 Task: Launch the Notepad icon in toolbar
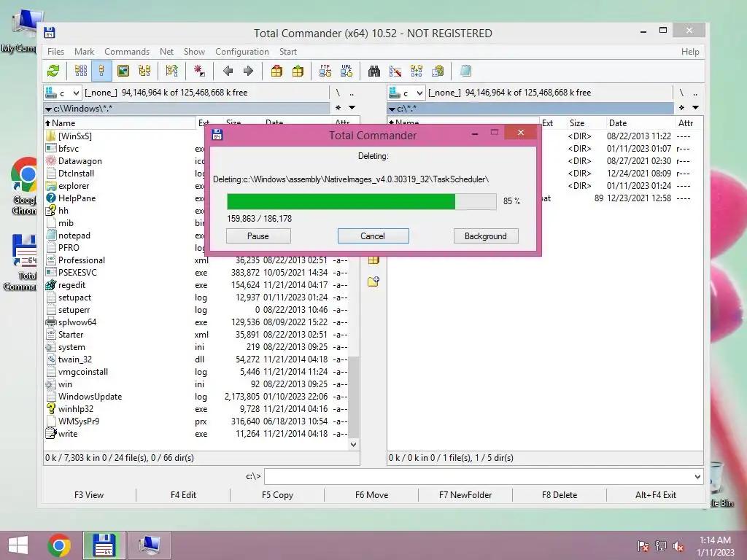[x=465, y=71]
